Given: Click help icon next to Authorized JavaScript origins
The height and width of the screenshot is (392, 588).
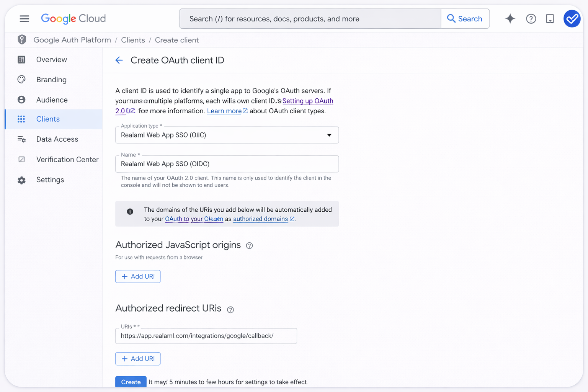Looking at the screenshot, I should coord(249,246).
